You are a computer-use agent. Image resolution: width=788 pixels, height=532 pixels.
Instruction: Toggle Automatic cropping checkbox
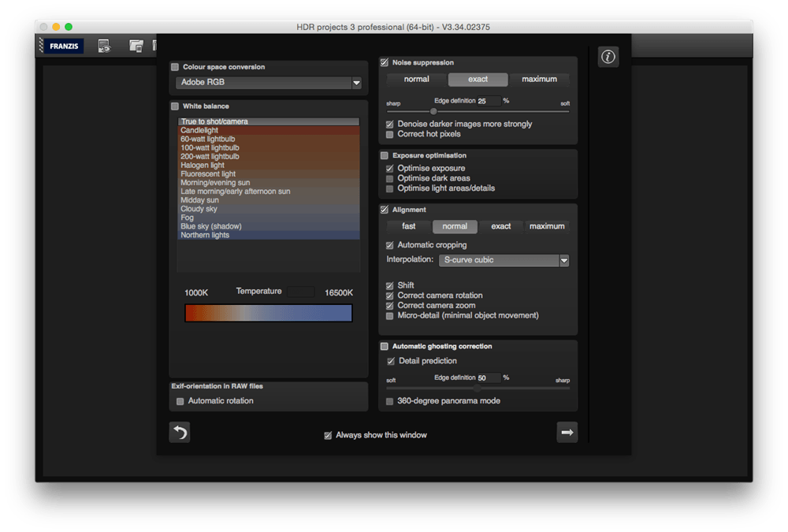click(x=389, y=245)
